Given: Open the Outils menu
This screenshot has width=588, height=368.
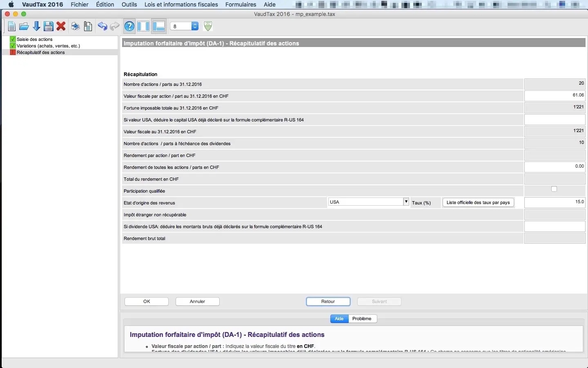Looking at the screenshot, I should (x=129, y=4).
